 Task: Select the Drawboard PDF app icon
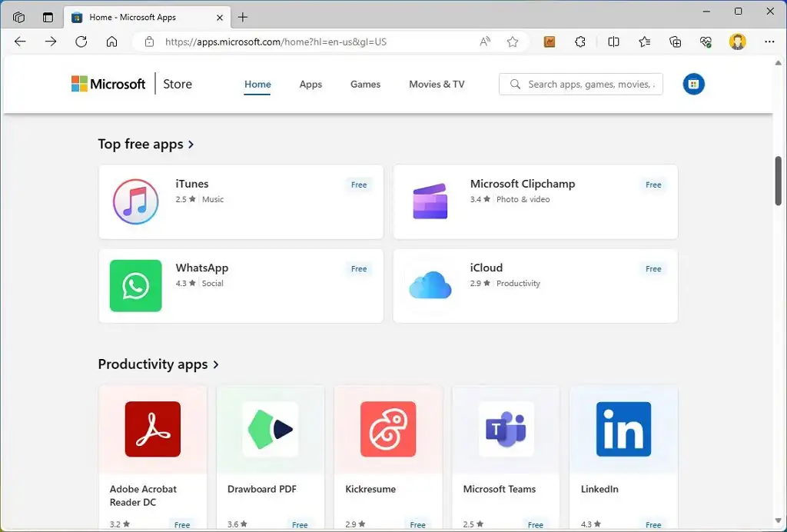click(x=270, y=429)
